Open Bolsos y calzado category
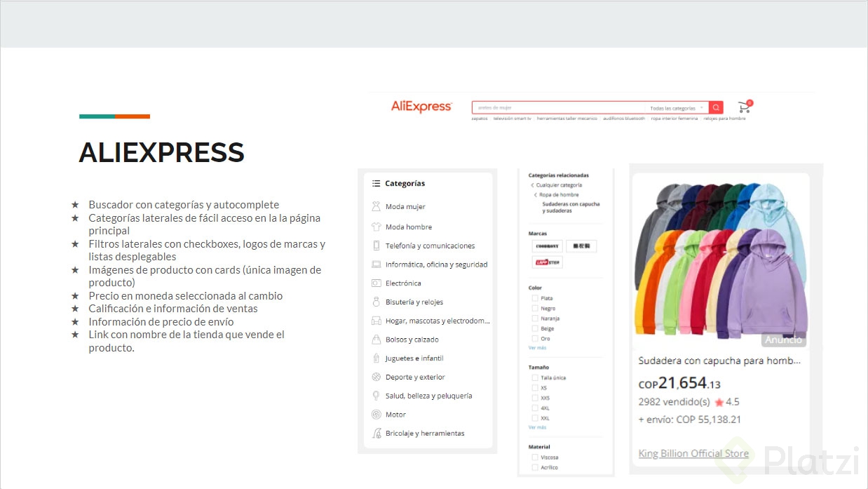Screen dimensions: 868x489 (412, 340)
